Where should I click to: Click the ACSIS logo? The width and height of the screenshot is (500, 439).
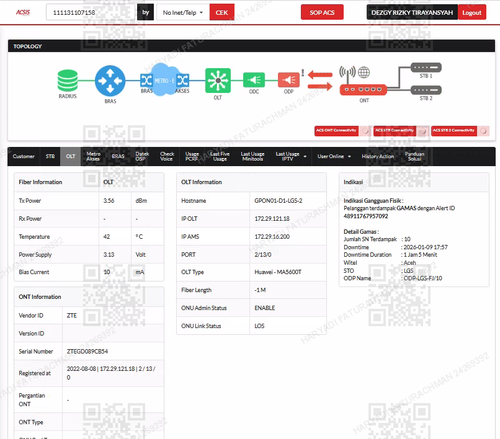tap(23, 12)
